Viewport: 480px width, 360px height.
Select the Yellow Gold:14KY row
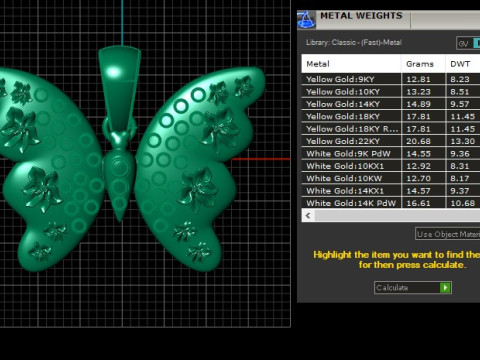pos(391,104)
